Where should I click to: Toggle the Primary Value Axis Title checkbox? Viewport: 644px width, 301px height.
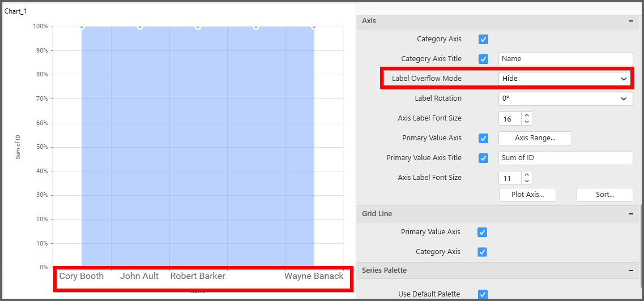click(483, 158)
